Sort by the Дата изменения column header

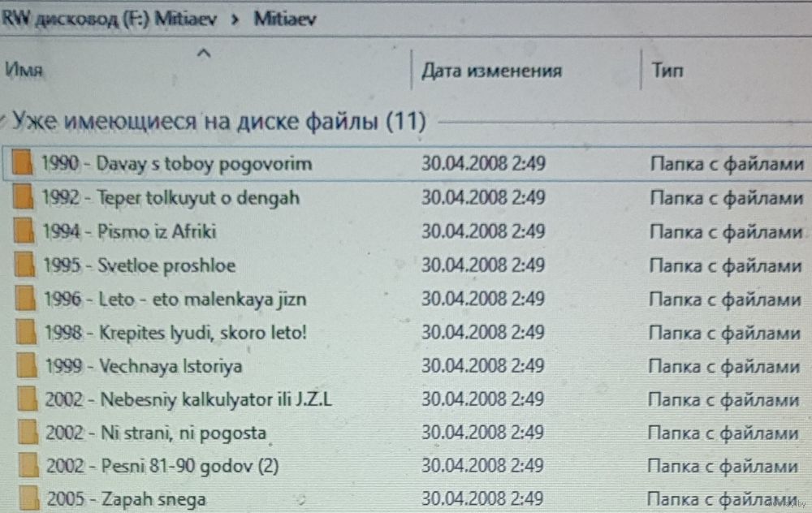[491, 70]
